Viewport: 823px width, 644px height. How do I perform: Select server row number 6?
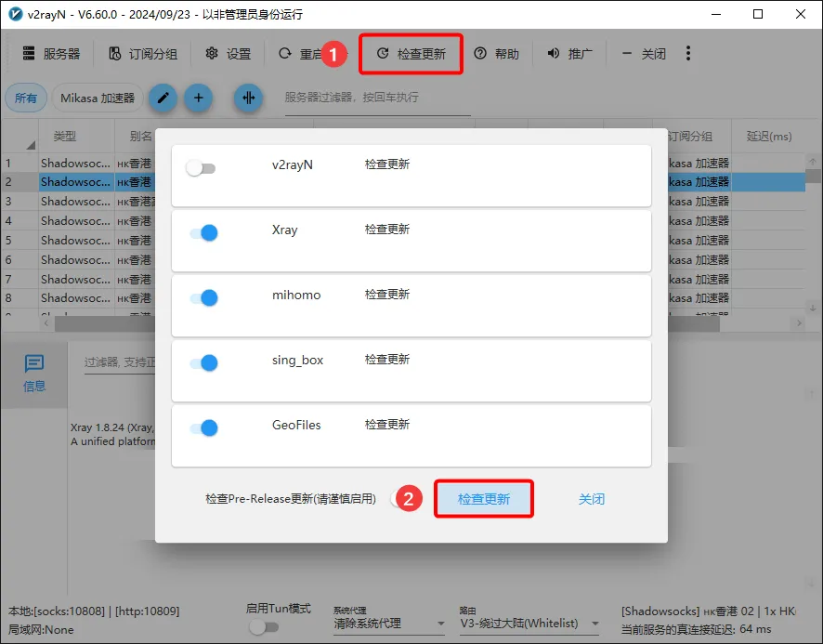pos(8,259)
